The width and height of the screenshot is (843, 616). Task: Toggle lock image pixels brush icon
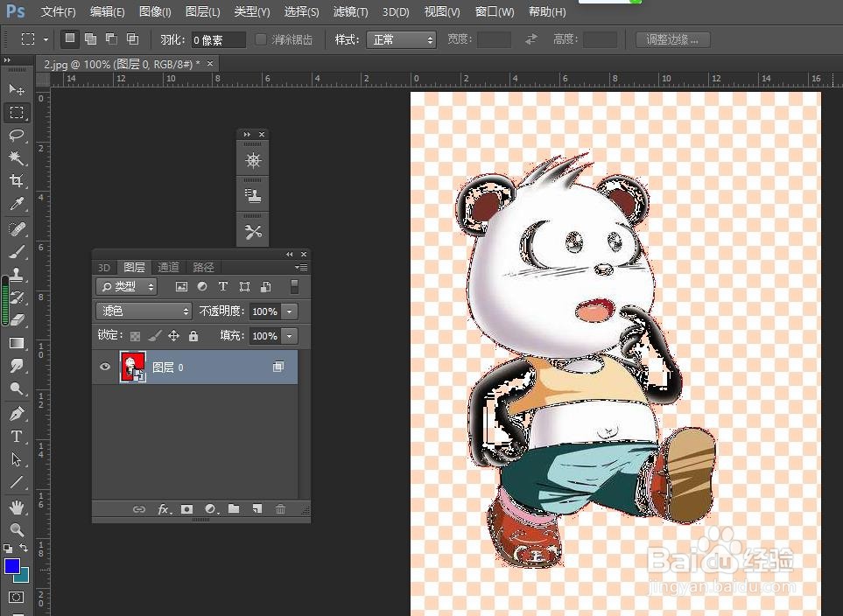pyautogui.click(x=155, y=336)
